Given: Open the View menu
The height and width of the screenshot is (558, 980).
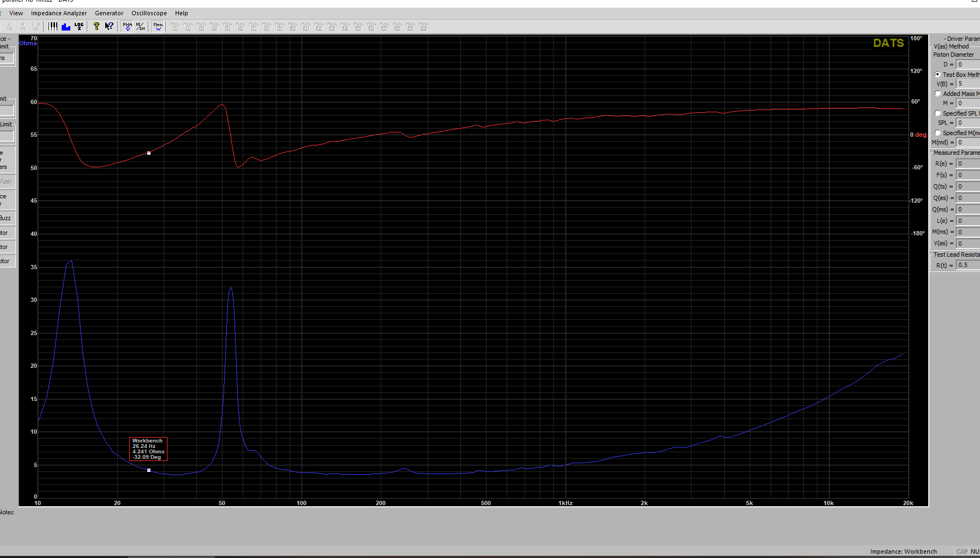Looking at the screenshot, I should (16, 13).
